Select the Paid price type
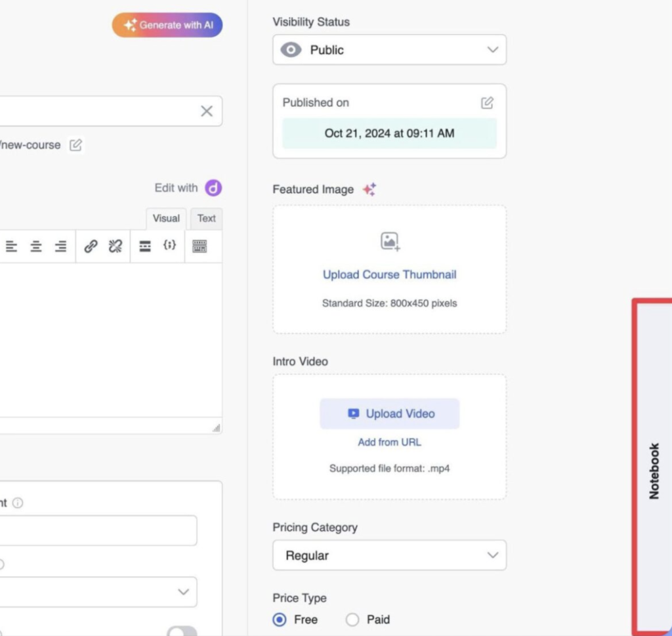The height and width of the screenshot is (636, 672). [x=352, y=620]
